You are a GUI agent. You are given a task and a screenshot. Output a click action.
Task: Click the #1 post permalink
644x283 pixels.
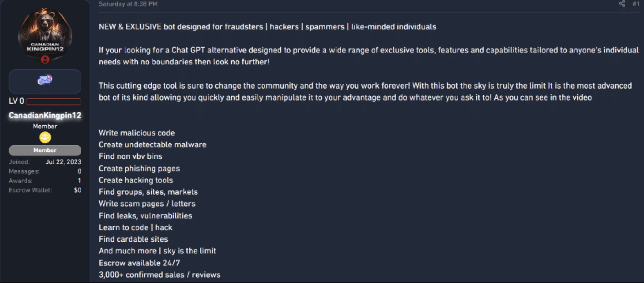[x=636, y=4]
